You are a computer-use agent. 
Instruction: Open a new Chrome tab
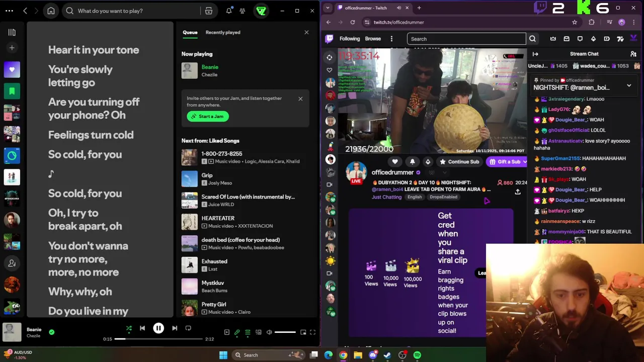click(x=419, y=8)
